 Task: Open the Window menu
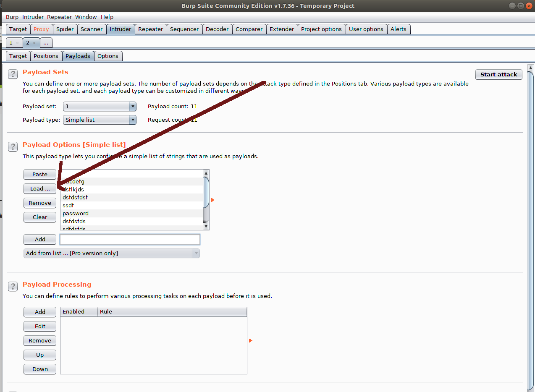coord(86,17)
